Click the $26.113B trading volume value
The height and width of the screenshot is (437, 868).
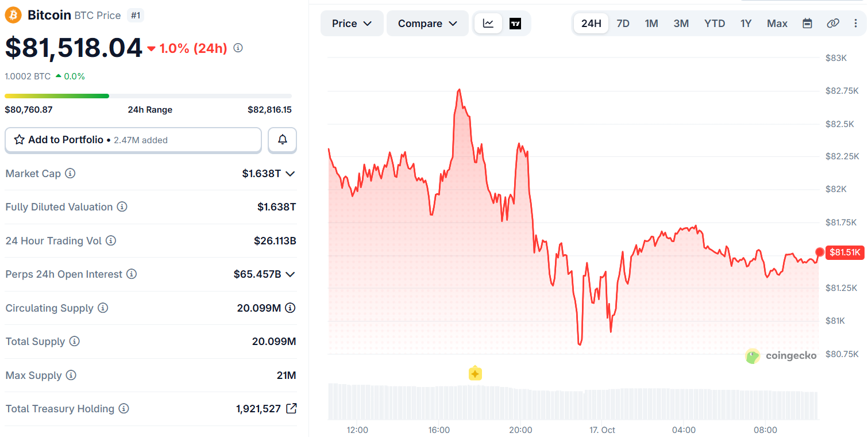click(275, 241)
